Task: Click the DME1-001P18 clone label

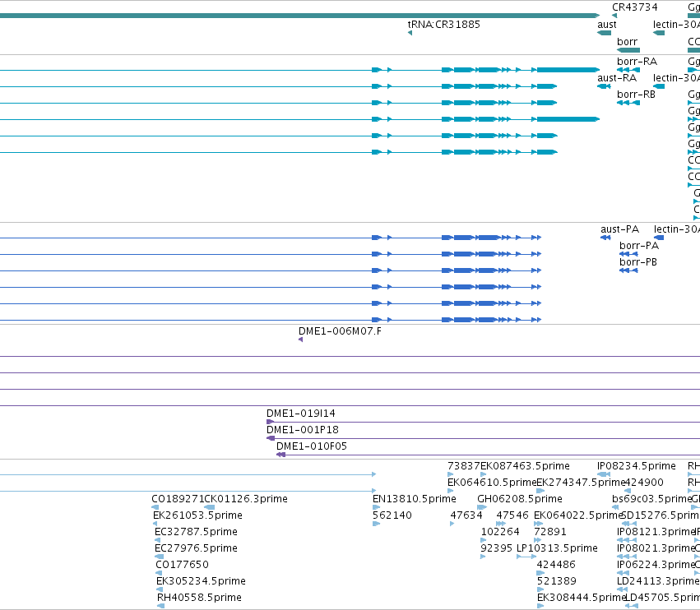Action: 303,430
